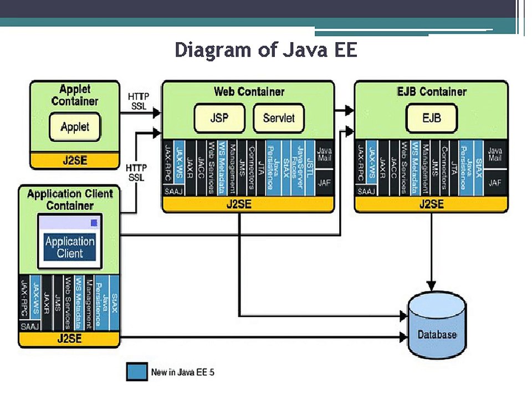Click Connectors in the Web Container
This screenshot has height=399, width=532.
[x=252, y=167]
